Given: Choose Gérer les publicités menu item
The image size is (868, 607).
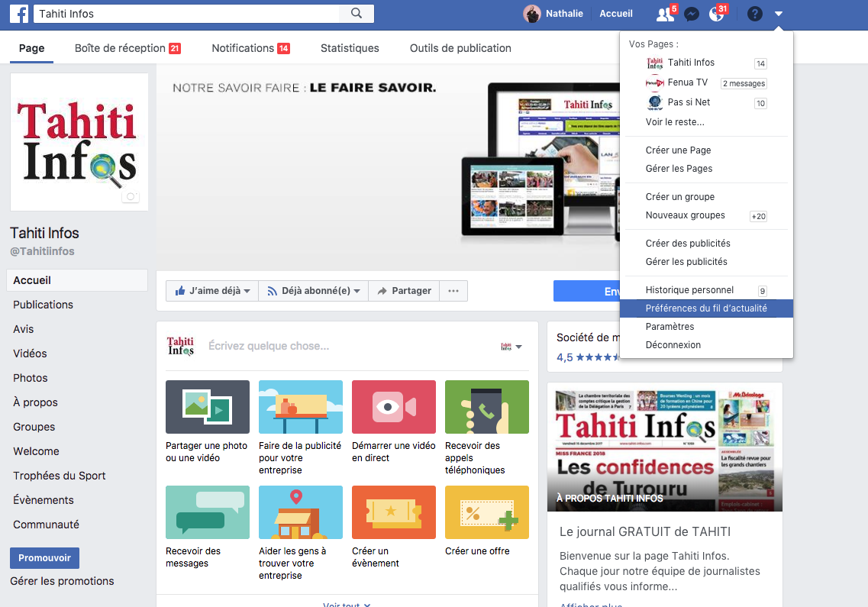Looking at the screenshot, I should point(706,261).
